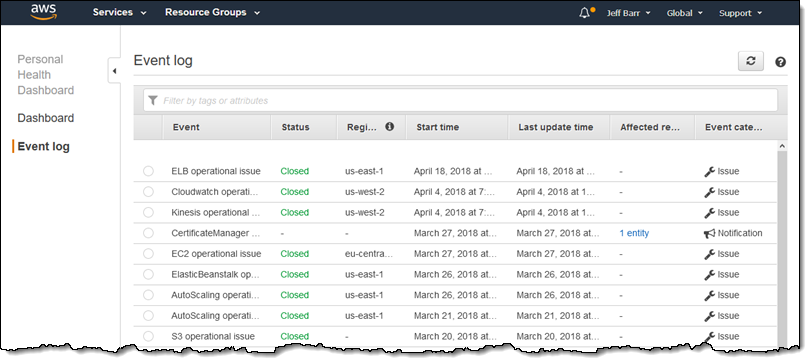Select Cloudwatch operational issue radio button

tap(148, 192)
